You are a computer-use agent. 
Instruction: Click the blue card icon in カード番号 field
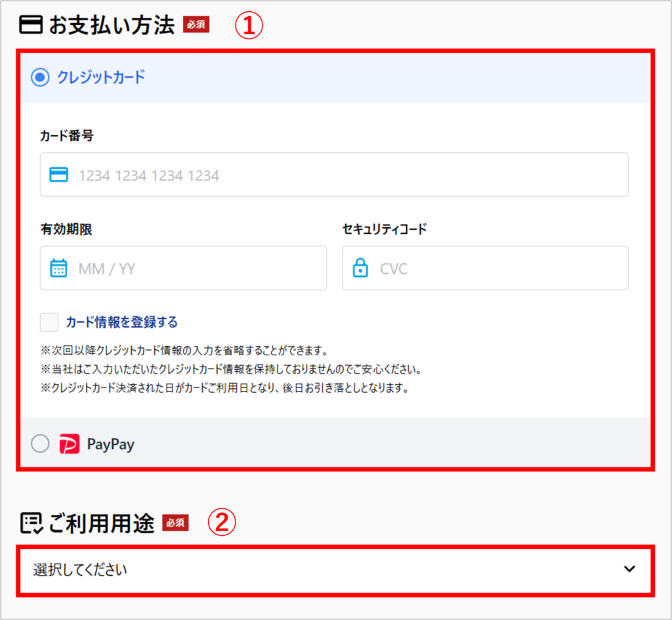coord(58,174)
